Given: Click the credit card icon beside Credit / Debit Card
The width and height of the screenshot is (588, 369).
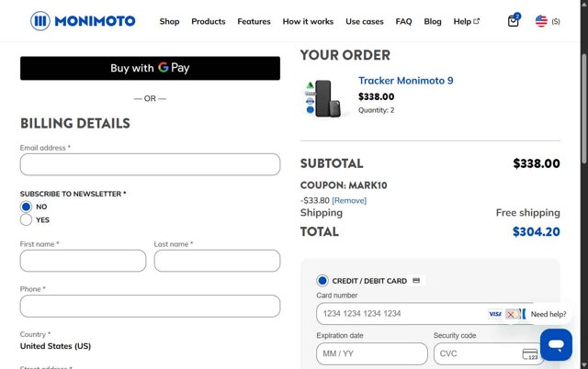Looking at the screenshot, I should tap(416, 280).
